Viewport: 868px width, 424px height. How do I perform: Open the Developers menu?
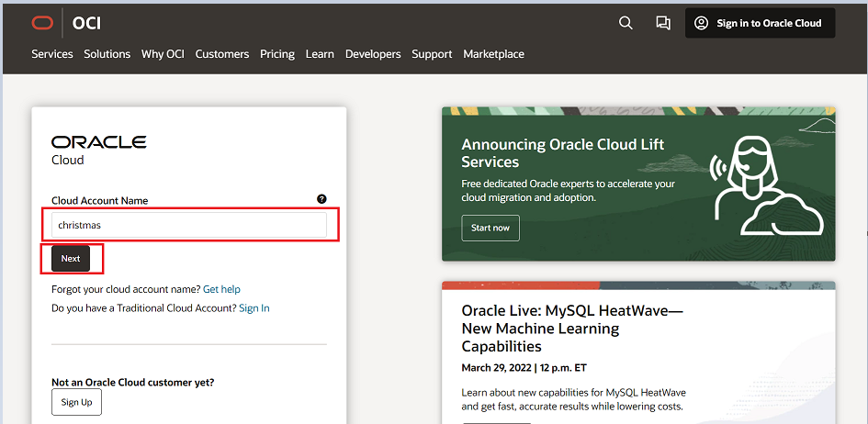[x=373, y=54]
